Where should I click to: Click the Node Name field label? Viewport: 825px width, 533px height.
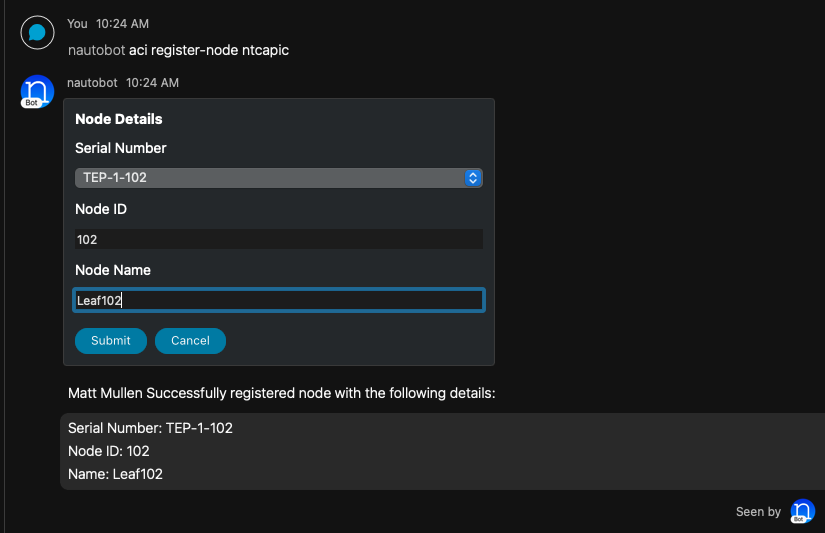click(x=115, y=270)
